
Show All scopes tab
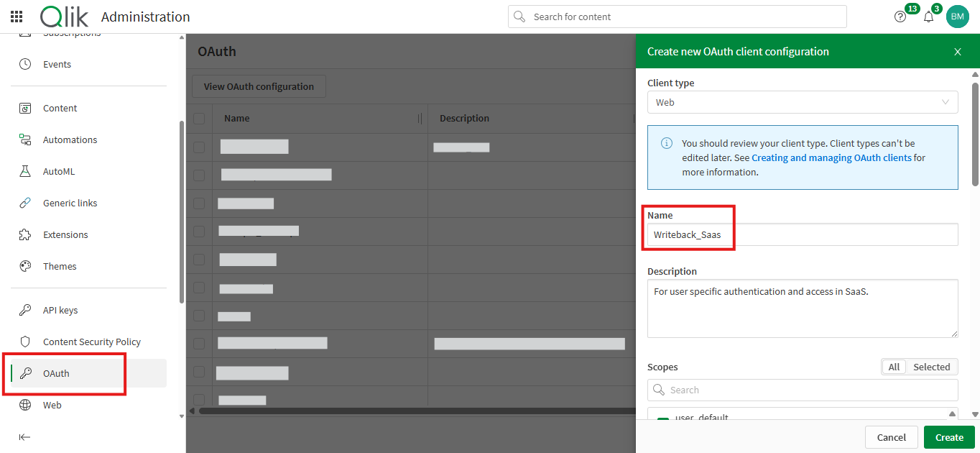pyautogui.click(x=894, y=367)
